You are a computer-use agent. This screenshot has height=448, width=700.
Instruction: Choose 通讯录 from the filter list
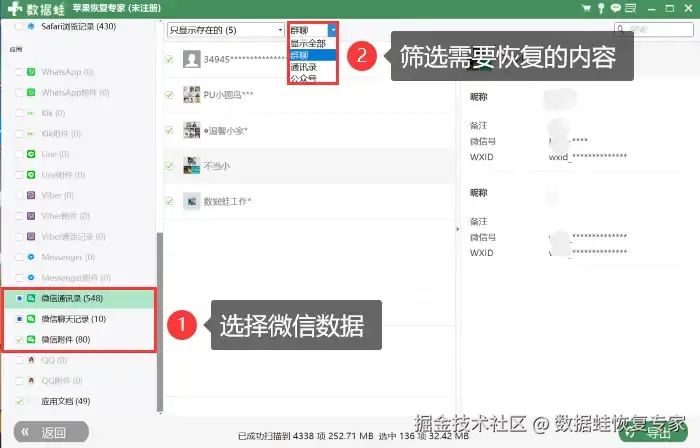[312, 67]
